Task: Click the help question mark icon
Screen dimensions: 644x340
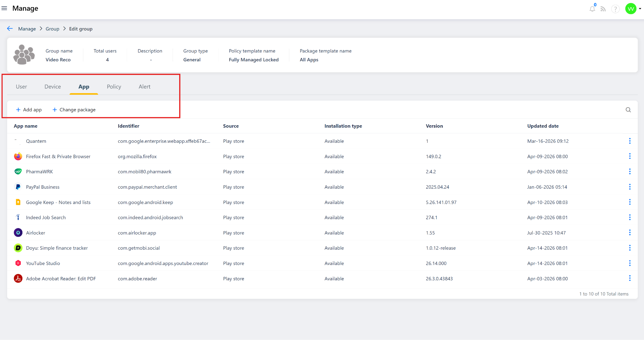Action: [615, 9]
